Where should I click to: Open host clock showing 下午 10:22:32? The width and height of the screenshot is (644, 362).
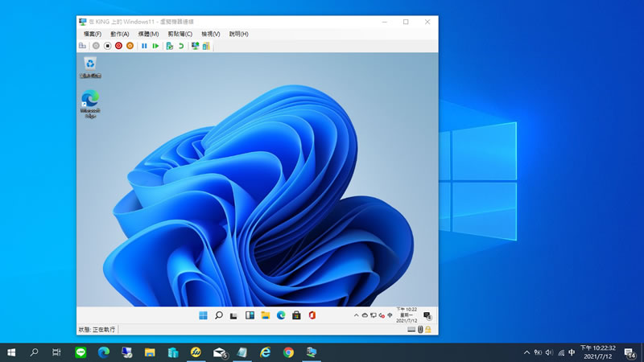[597, 352]
